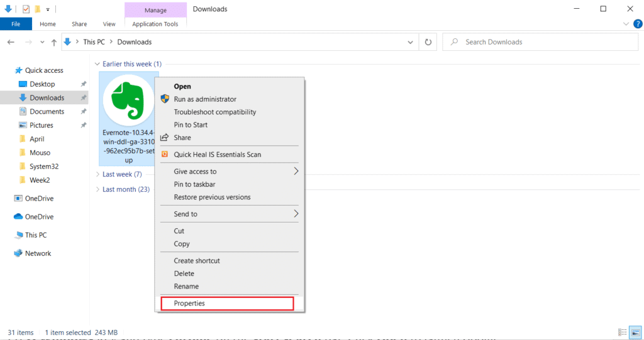Screen dimensions: 644x340
Task: Click the Back navigation arrow
Action: [11, 42]
